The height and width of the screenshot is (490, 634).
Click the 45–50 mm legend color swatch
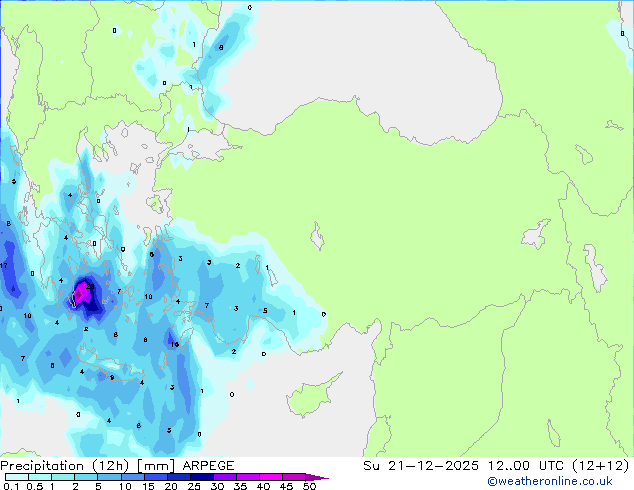click(x=294, y=477)
